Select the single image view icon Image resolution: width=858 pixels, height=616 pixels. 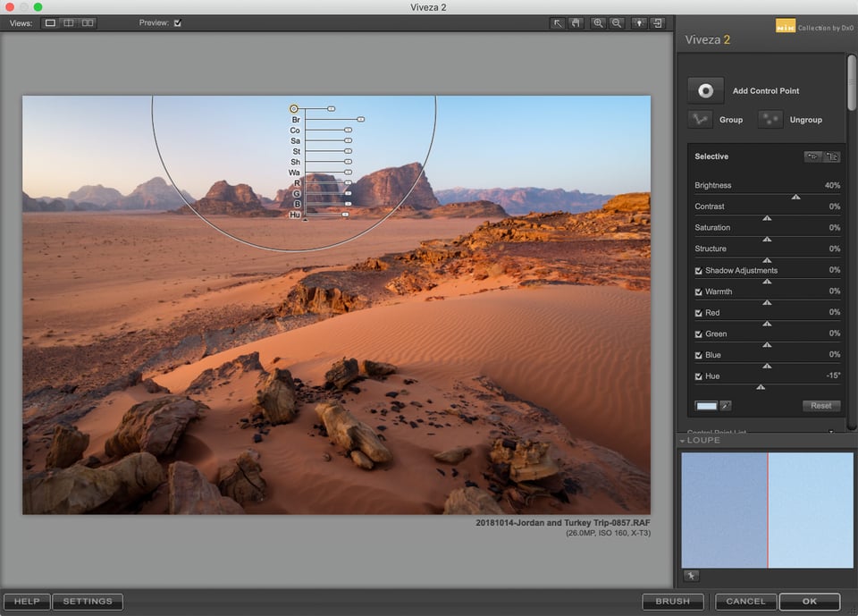tap(50, 23)
